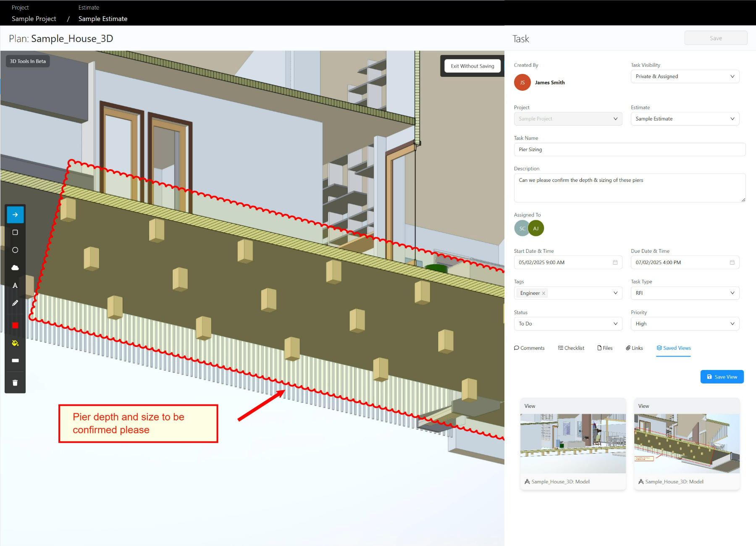Expand the Priority dropdown showing High

click(x=685, y=323)
